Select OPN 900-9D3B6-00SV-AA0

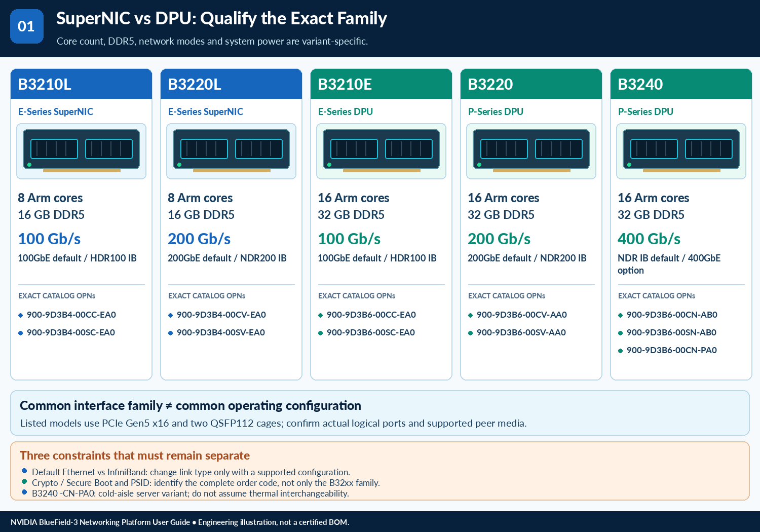tap(521, 332)
